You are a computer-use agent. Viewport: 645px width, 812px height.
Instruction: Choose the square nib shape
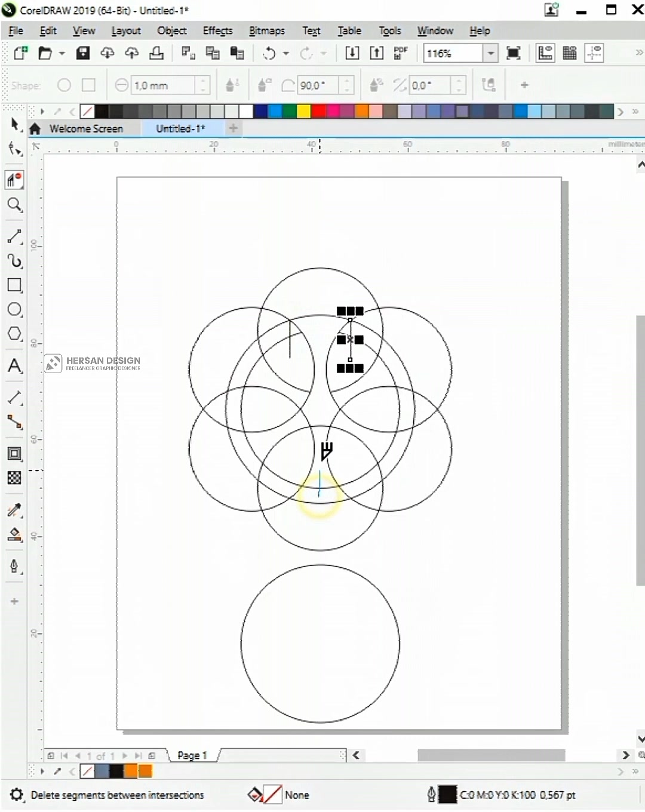(x=88, y=85)
